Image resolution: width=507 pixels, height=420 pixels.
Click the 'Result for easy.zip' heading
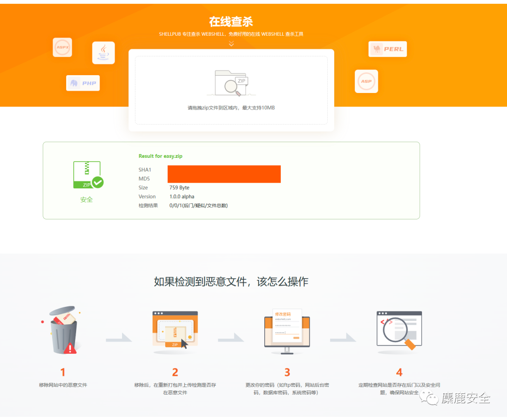tap(161, 156)
